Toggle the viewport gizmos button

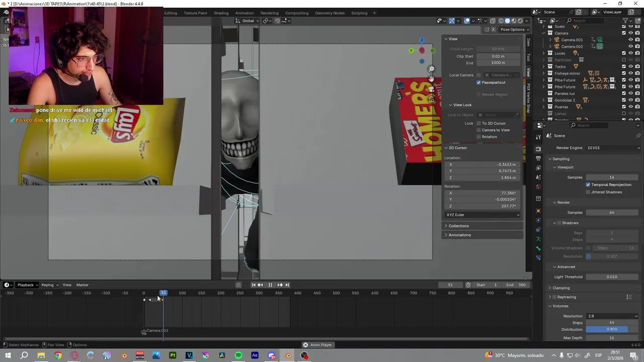coord(452,21)
